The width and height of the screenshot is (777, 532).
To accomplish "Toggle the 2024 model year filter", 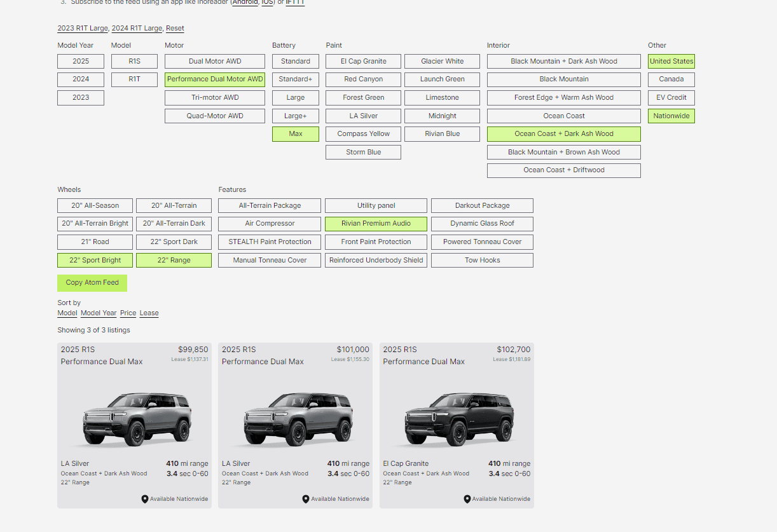I will tap(81, 79).
